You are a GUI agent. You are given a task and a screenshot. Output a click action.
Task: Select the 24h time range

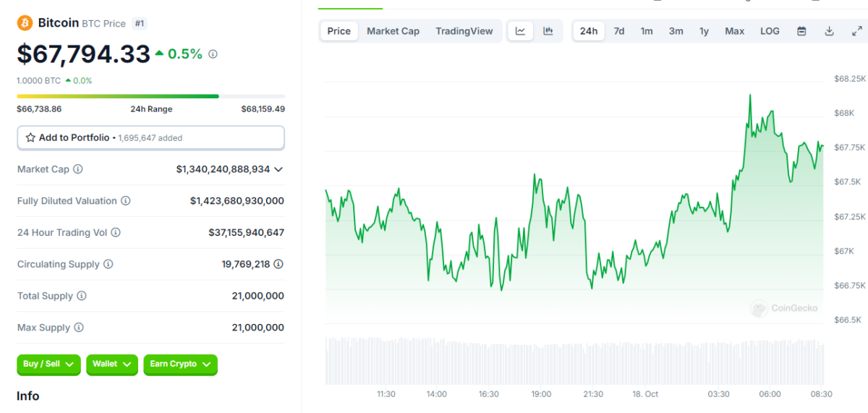point(589,31)
